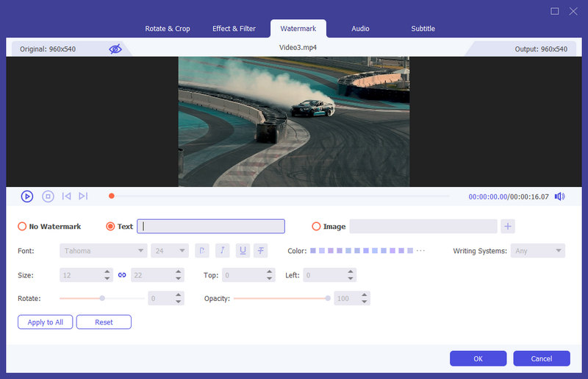
Task: Open the Subtitle tab
Action: (x=423, y=29)
